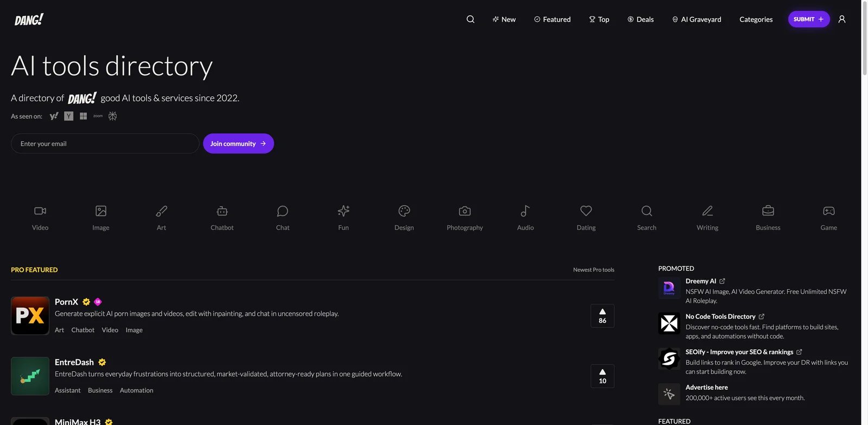Screen dimensions: 868x425
Task: Open the EntreDash listing title
Action: pos(74,362)
